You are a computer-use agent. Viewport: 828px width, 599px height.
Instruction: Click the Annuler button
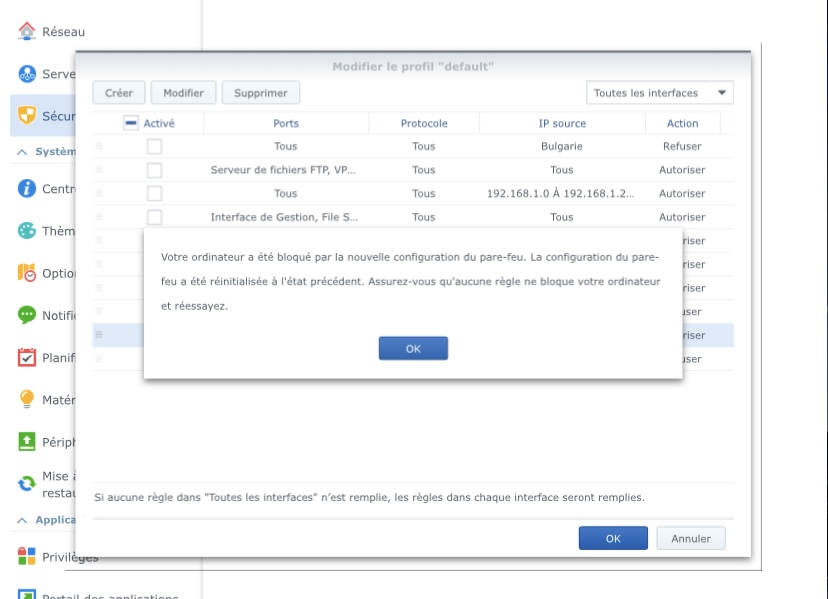[x=691, y=538]
